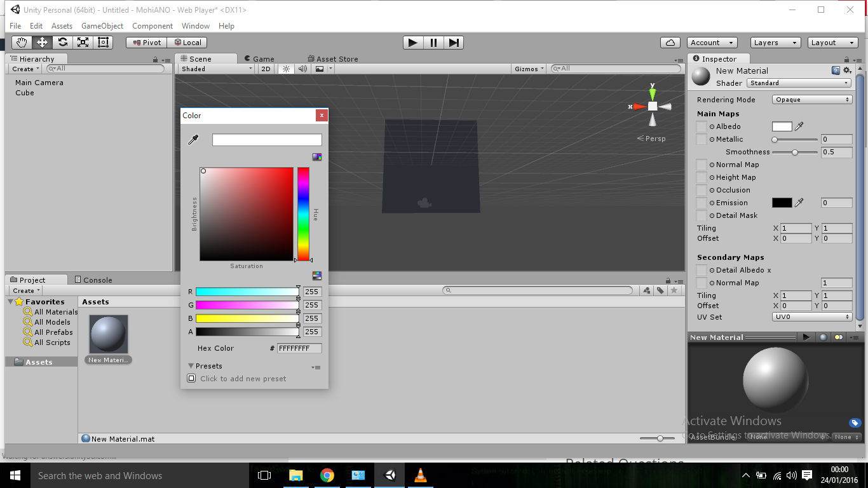Click the Step frame button
Image resolution: width=868 pixels, height=488 pixels.
[x=454, y=43]
